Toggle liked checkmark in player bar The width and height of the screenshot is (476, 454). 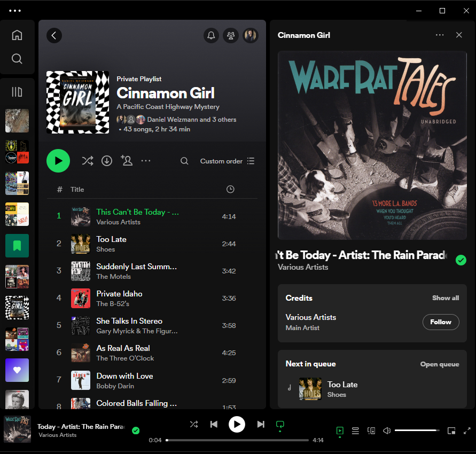136,430
